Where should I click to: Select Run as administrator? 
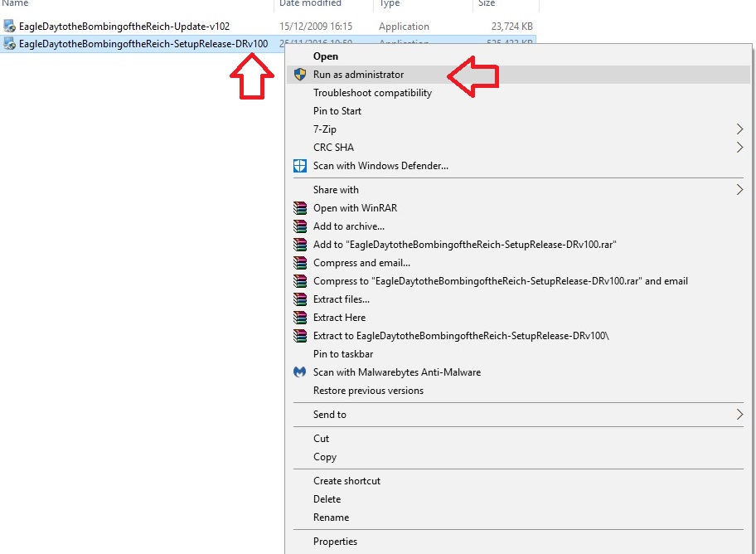[518, 75]
